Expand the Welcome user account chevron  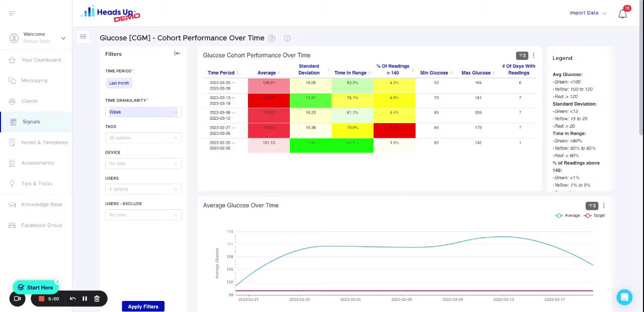(63, 38)
